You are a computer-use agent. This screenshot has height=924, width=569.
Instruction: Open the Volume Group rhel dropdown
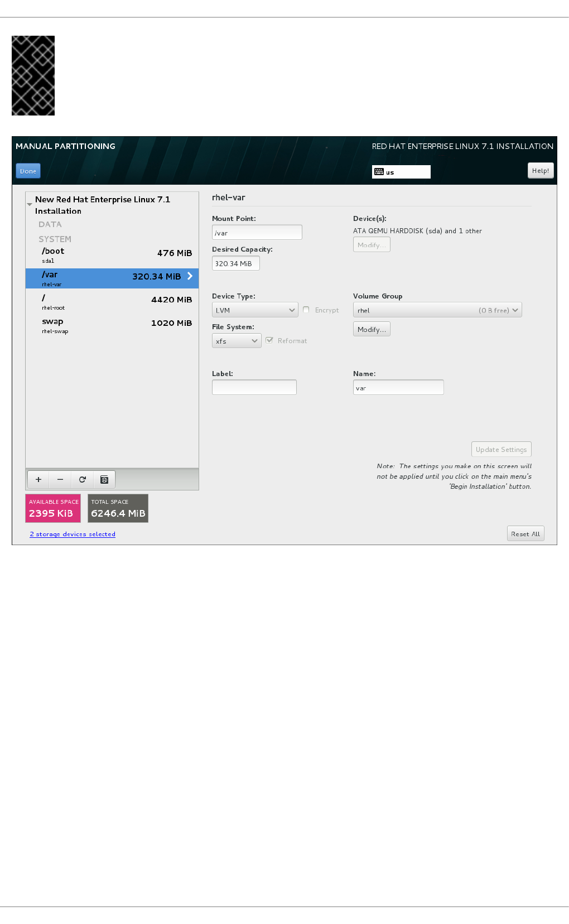pos(437,310)
